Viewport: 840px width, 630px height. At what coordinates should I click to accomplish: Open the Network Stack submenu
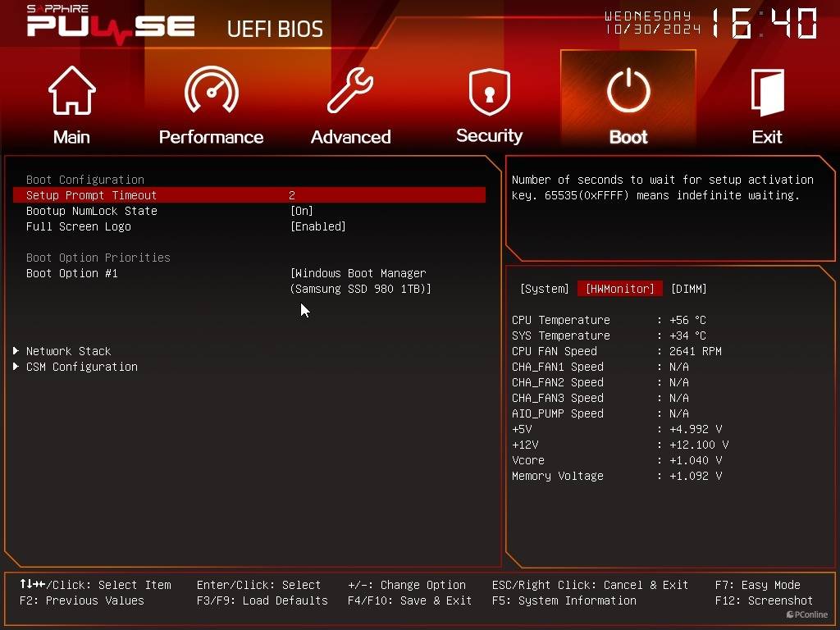69,351
